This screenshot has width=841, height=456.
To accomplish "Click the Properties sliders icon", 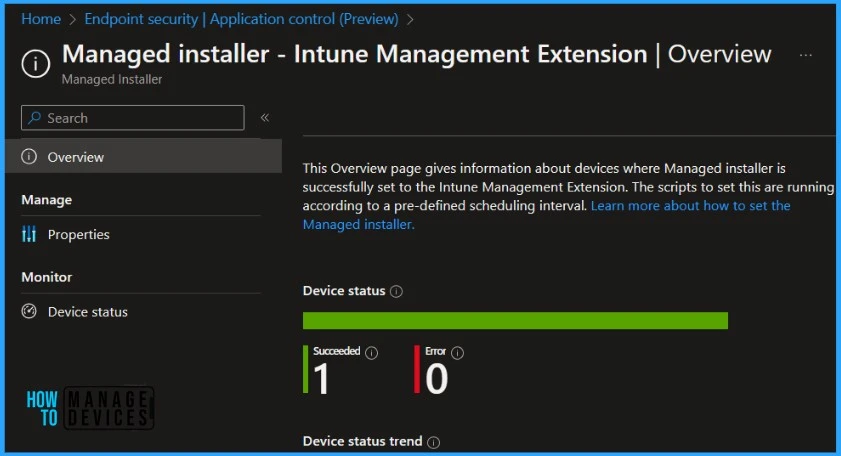I will tap(29, 234).
